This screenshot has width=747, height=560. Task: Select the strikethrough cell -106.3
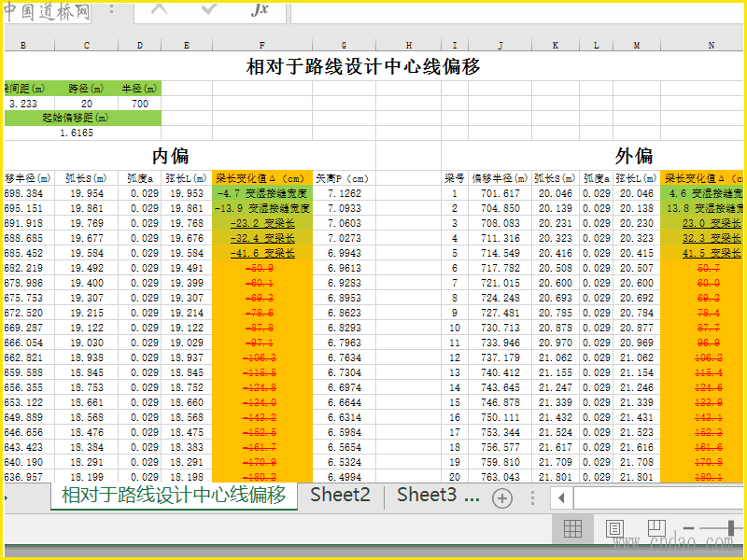262,357
